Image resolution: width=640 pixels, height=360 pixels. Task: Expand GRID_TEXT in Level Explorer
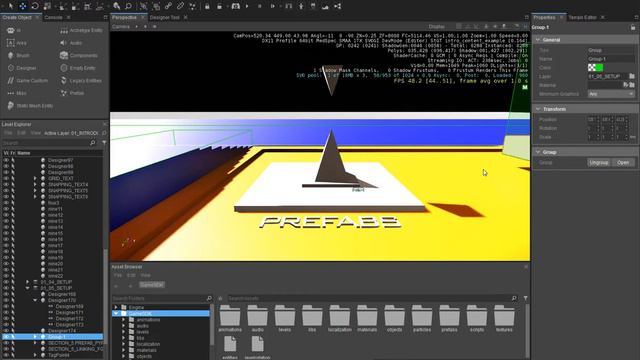coord(35,178)
